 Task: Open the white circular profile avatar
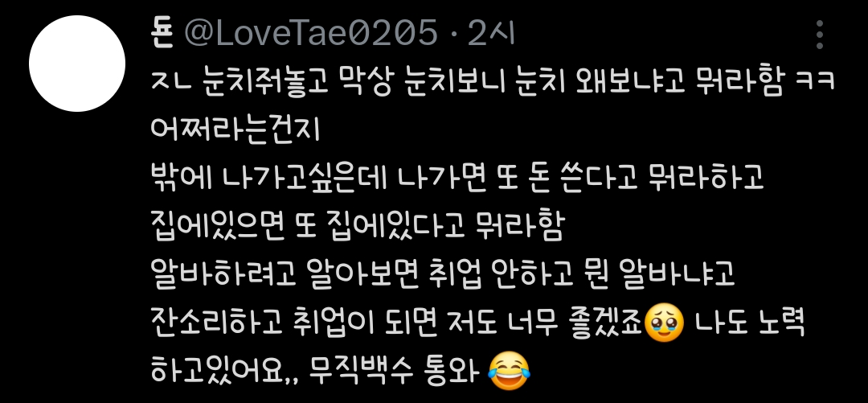[77, 64]
